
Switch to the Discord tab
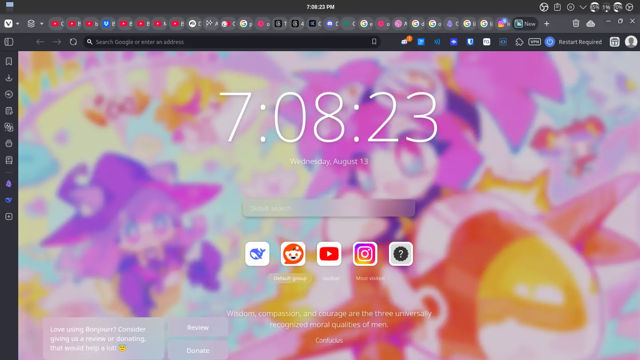pos(332,24)
